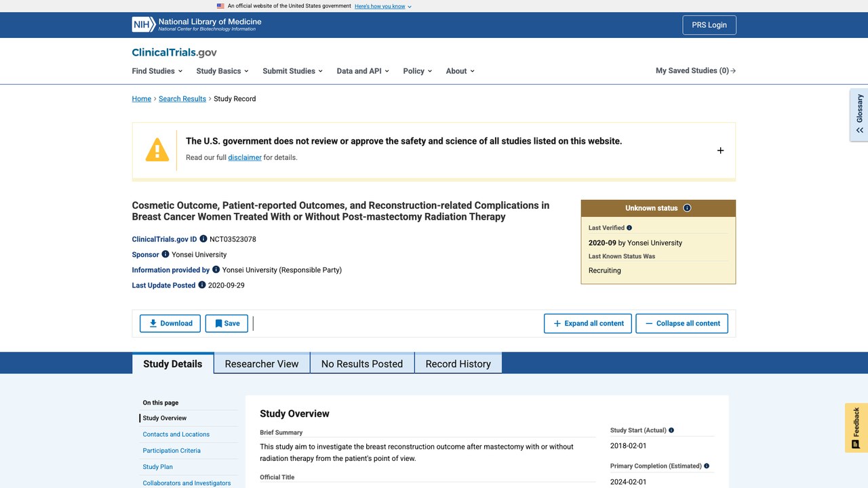Go to Search Results breadcrumb link
Image resolution: width=868 pixels, height=488 pixels.
[x=182, y=99]
